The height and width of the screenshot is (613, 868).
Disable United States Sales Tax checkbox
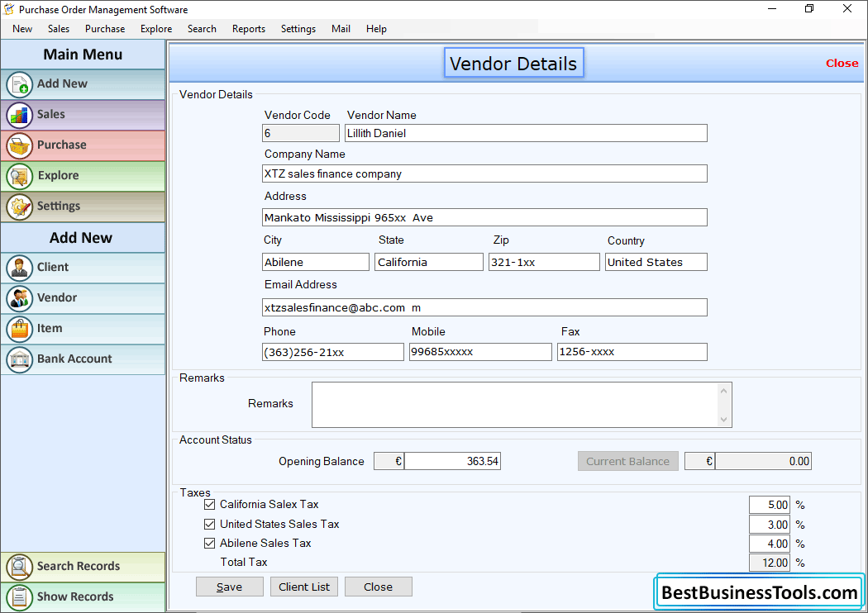point(209,523)
